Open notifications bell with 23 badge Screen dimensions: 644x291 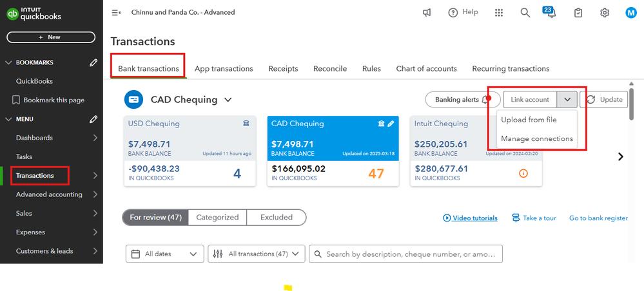pos(551,12)
